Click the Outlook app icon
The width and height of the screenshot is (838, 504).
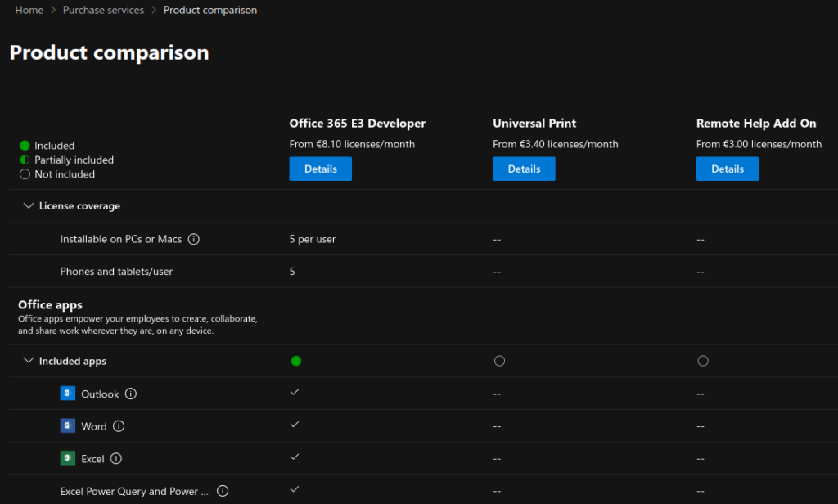67,394
